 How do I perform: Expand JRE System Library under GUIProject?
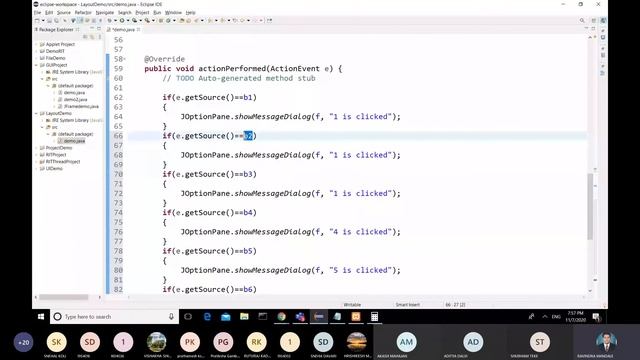point(42,72)
